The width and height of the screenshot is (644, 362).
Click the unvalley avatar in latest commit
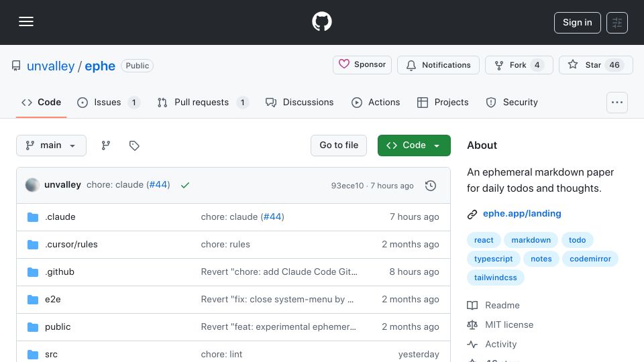32,185
